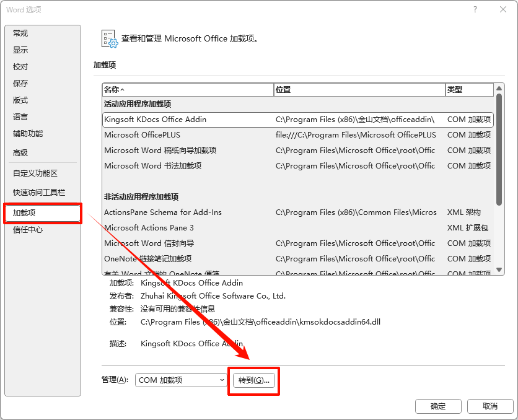
Task: Open the 管理 COM 加载项 dropdown
Action: (181, 380)
